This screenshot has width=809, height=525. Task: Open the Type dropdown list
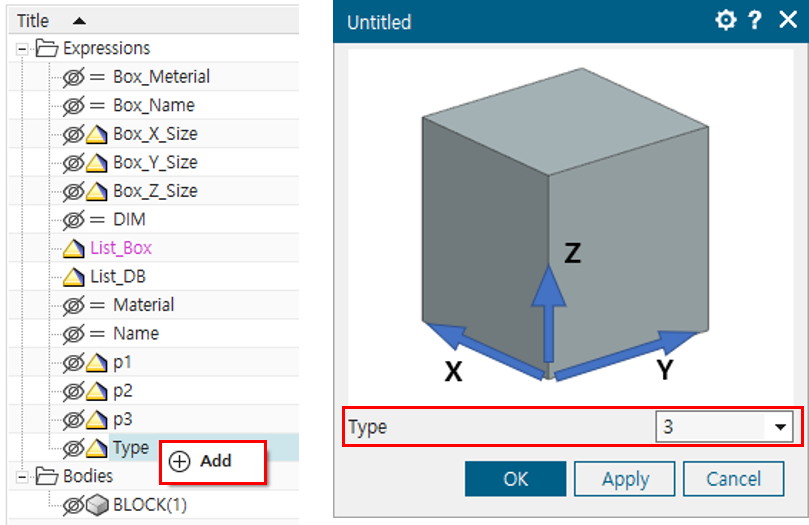pyautogui.click(x=779, y=427)
